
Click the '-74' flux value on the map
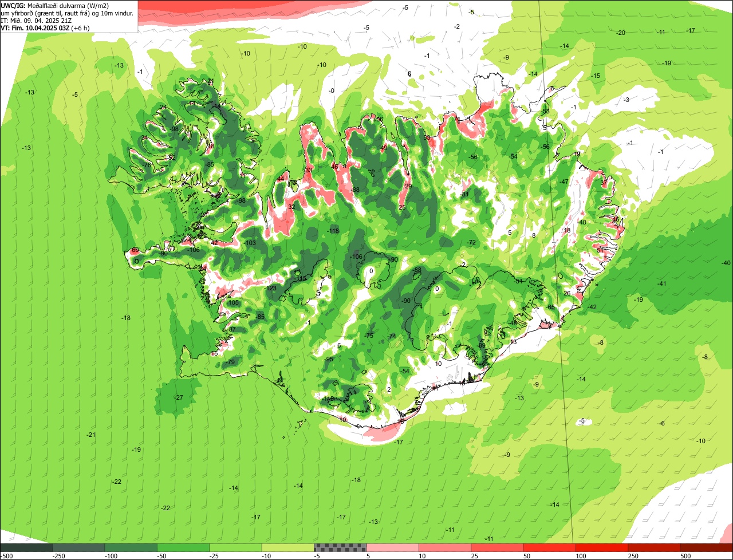[x=392, y=336]
